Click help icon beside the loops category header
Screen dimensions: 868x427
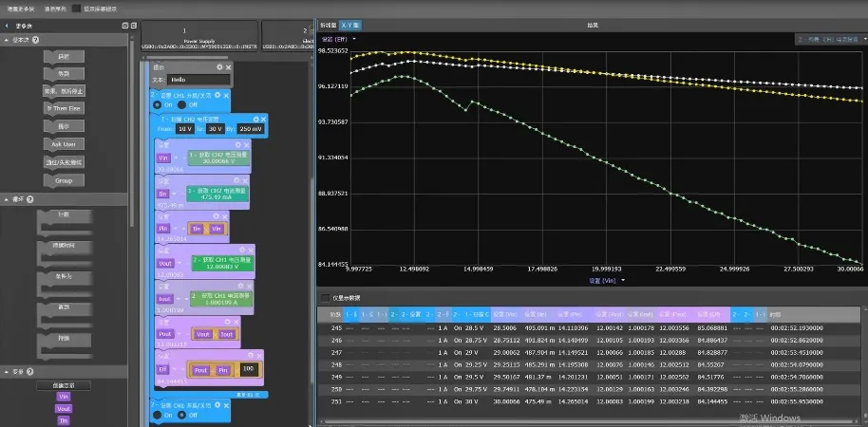click(29, 199)
